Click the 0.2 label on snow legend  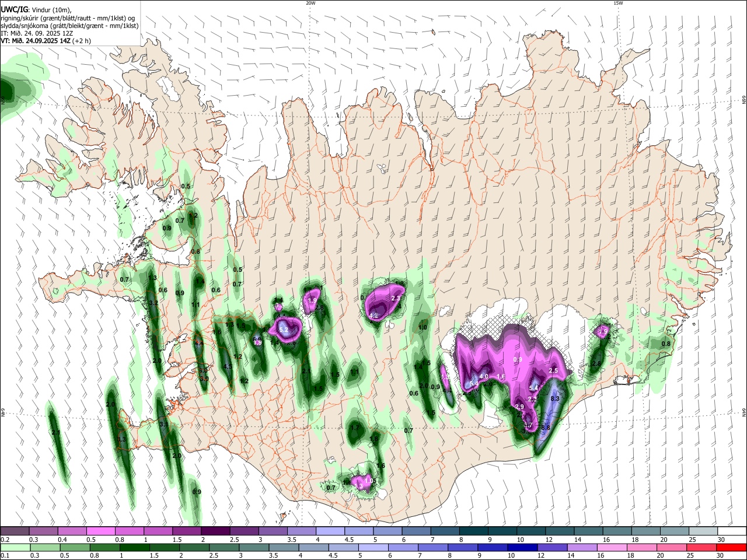coord(5,540)
